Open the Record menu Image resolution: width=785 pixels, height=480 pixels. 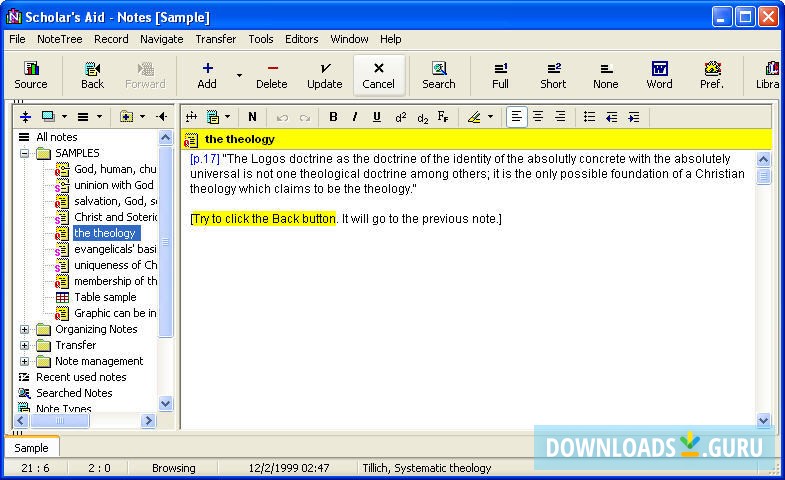point(111,39)
